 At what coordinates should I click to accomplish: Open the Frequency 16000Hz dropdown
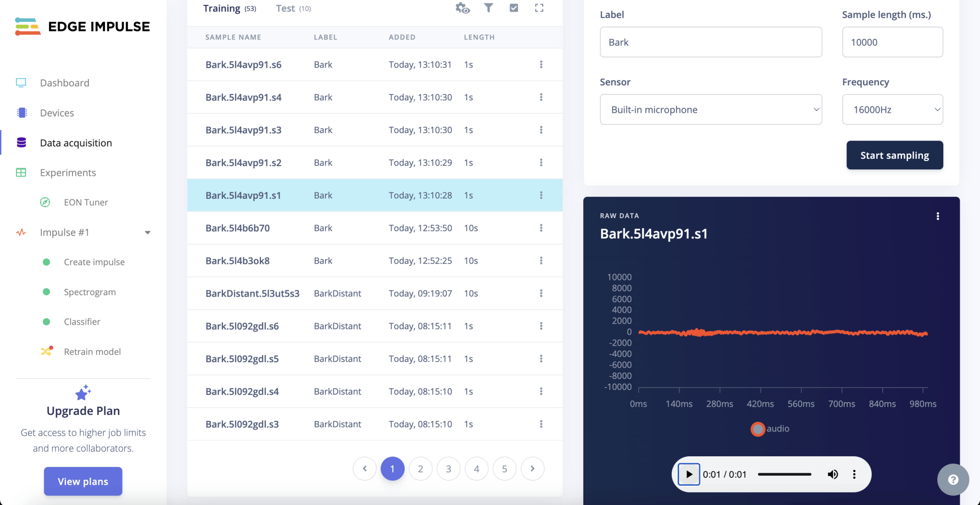[892, 110]
